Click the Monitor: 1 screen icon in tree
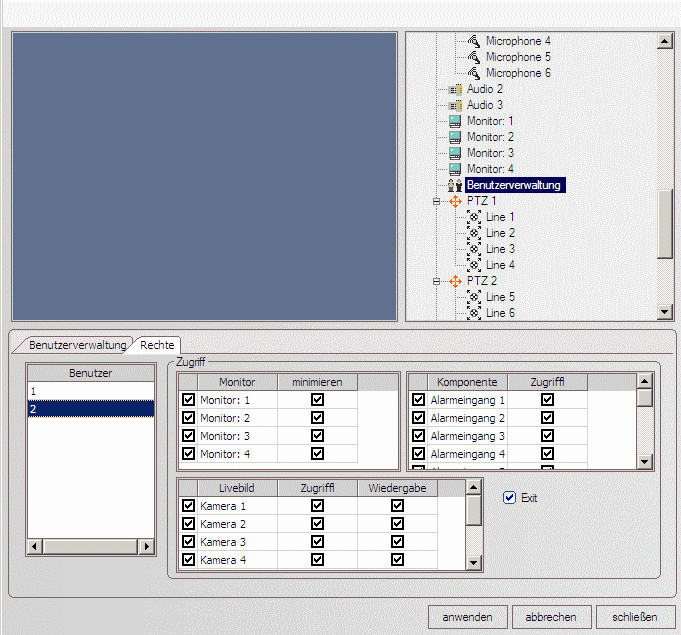Image resolution: width=681 pixels, height=635 pixels. tap(455, 121)
